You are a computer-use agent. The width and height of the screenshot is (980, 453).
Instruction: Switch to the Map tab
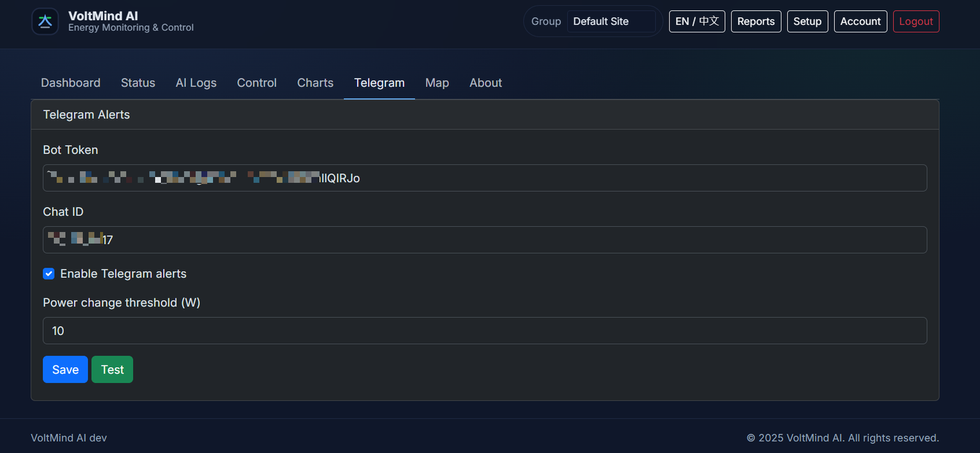tap(437, 83)
